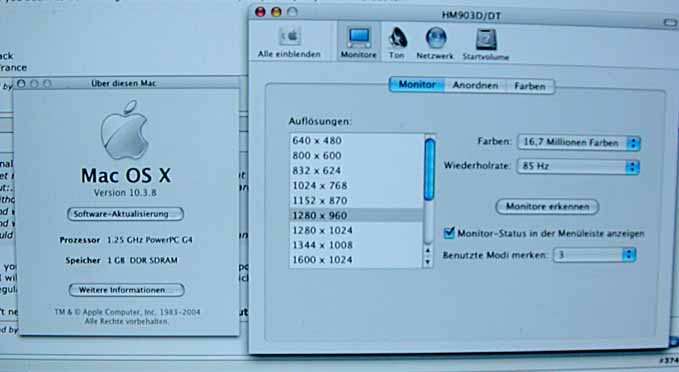Click the Monitore erkennen button

pyautogui.click(x=547, y=207)
